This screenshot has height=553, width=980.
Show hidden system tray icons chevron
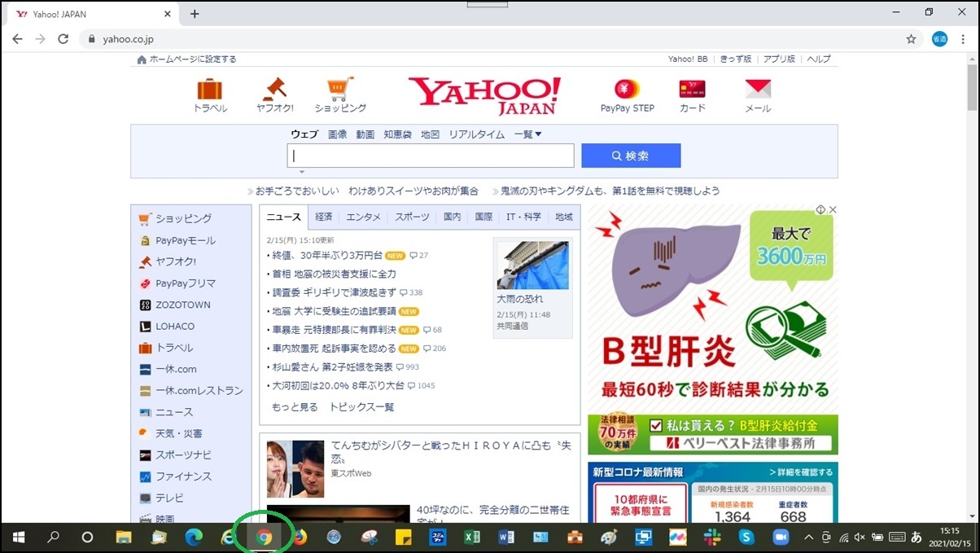808,538
